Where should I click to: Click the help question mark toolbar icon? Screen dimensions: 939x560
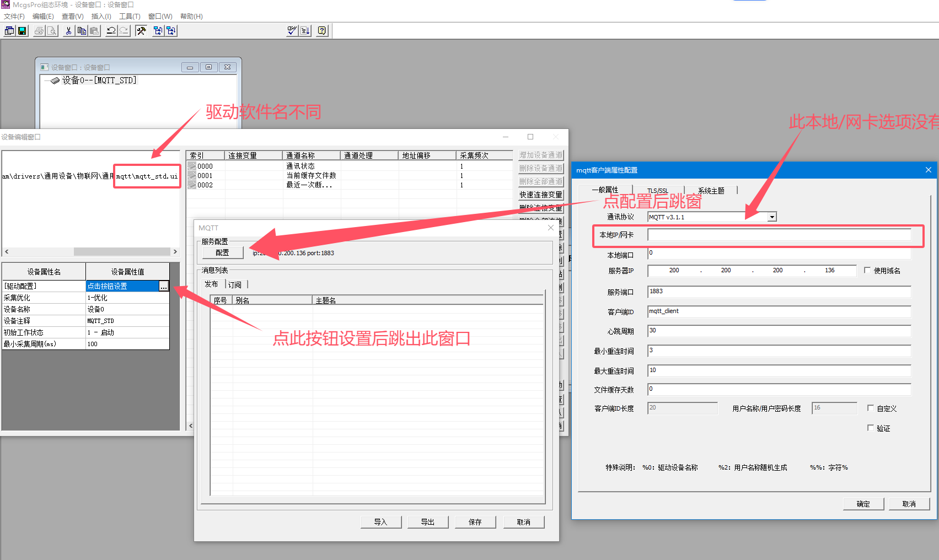tap(323, 31)
